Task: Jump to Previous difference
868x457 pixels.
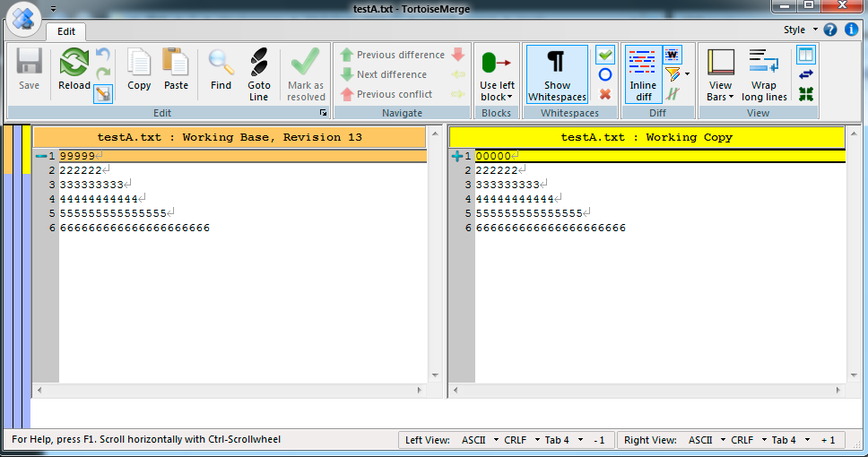Action: click(x=393, y=55)
